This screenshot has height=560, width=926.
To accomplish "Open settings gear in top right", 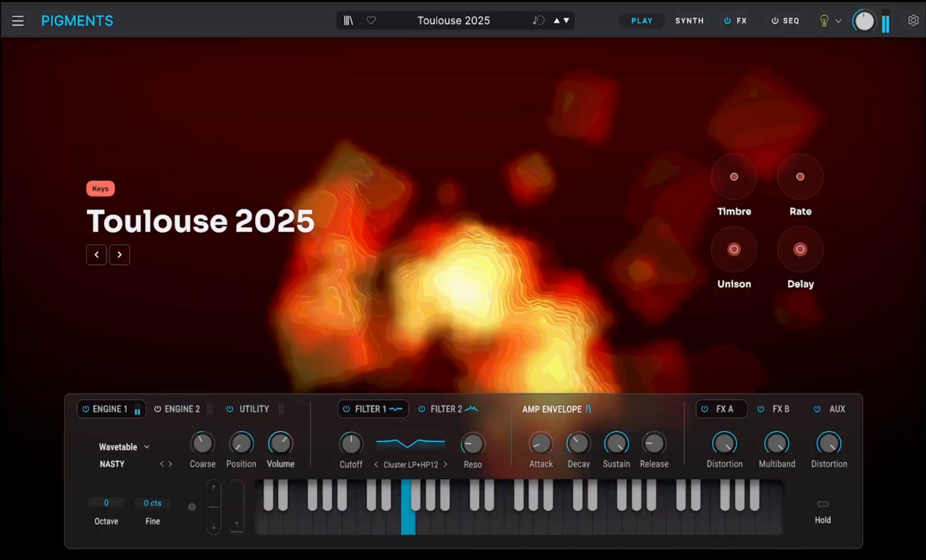I will point(913,20).
